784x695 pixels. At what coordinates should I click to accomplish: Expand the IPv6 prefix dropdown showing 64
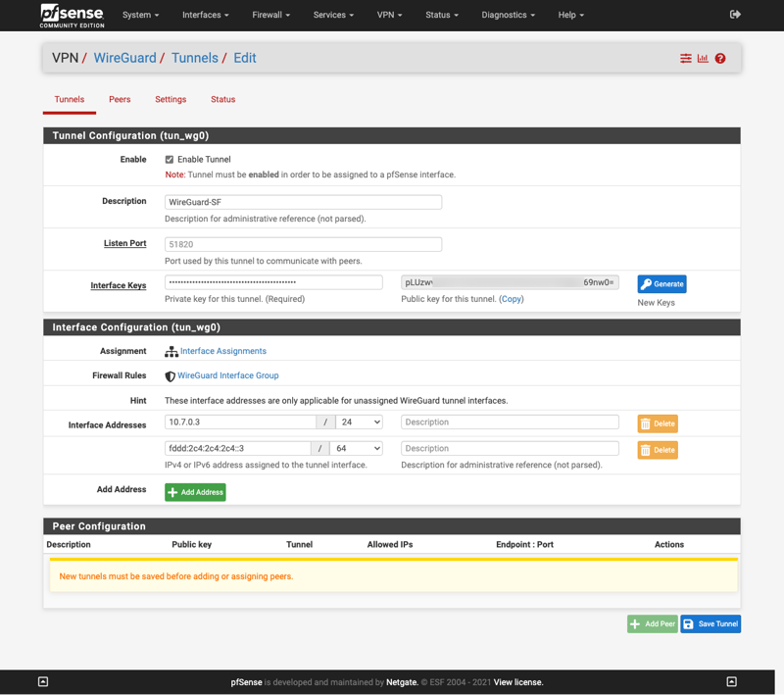(359, 448)
